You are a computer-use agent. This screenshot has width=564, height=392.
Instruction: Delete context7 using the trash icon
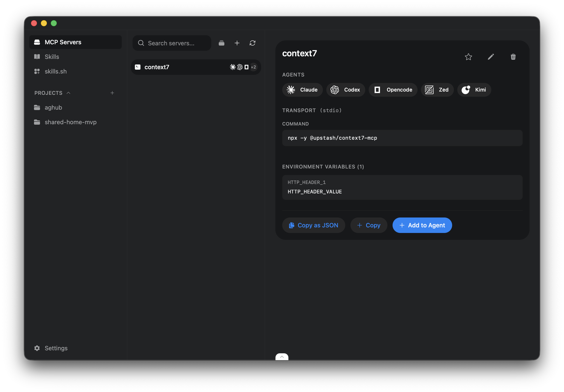pyautogui.click(x=513, y=57)
